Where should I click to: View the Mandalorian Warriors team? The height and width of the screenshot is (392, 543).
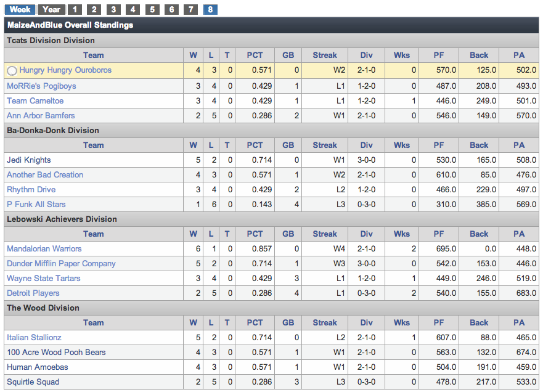tap(44, 248)
